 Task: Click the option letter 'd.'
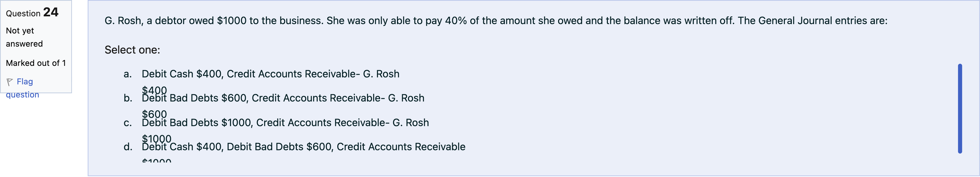[128, 147]
